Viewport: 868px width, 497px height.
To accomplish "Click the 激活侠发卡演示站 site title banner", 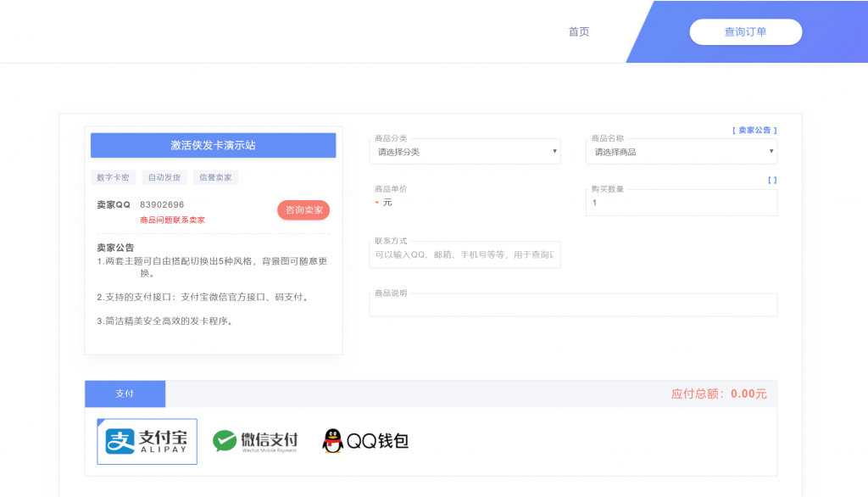I will coord(213,145).
